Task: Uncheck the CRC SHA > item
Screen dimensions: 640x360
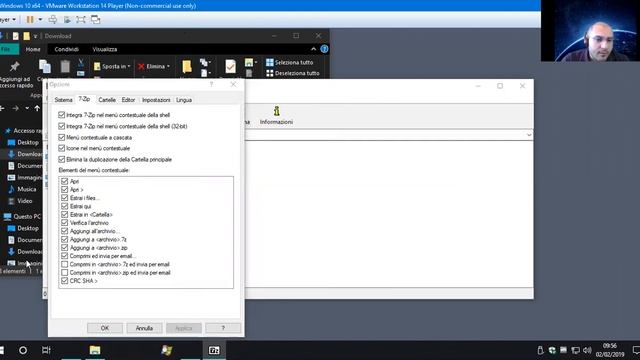Action: [64, 280]
